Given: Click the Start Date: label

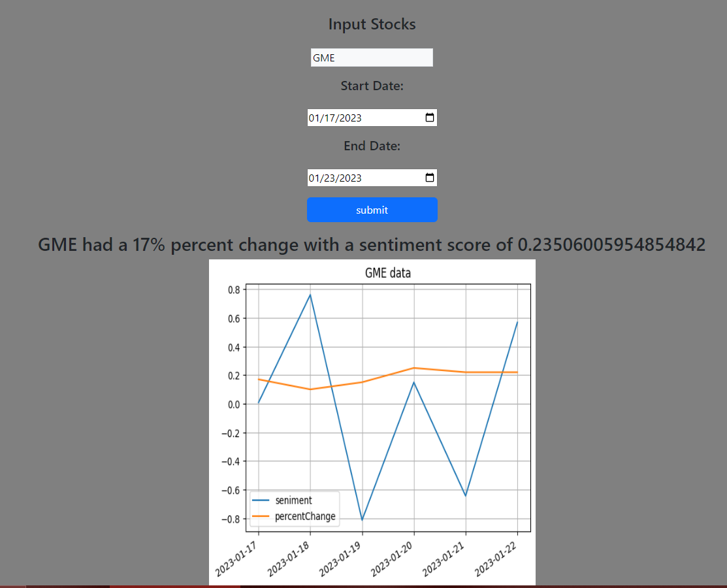Looking at the screenshot, I should 372,86.
